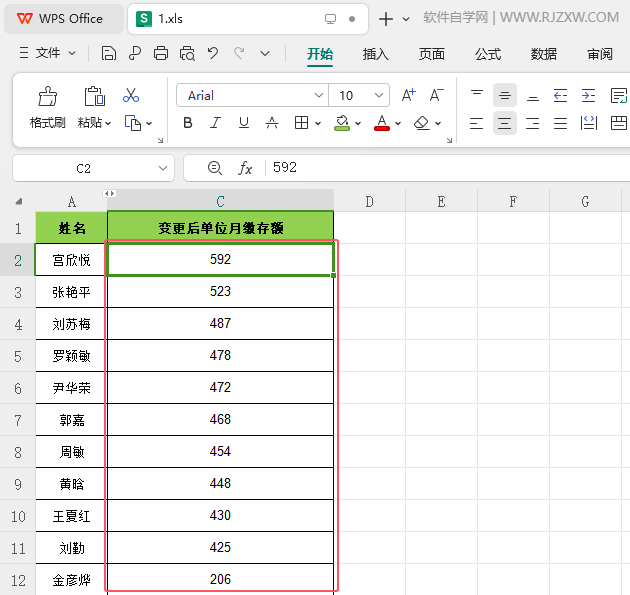Select the 1.xls document tab
Image resolution: width=630 pixels, height=595 pixels.
(x=248, y=19)
